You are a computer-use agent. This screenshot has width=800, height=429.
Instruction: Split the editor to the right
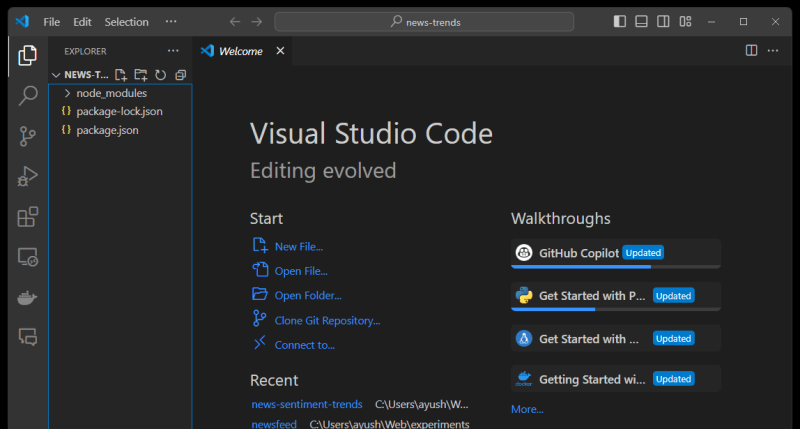click(x=751, y=51)
